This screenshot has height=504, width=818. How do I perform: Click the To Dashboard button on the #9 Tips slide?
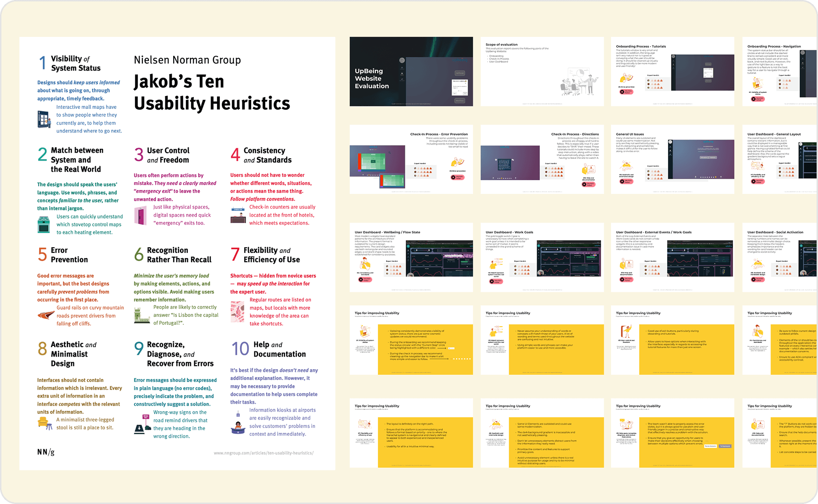(725, 446)
